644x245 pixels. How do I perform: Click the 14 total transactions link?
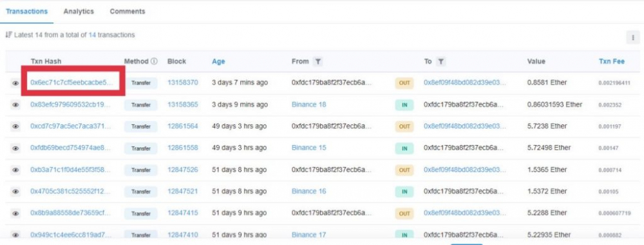pos(92,35)
